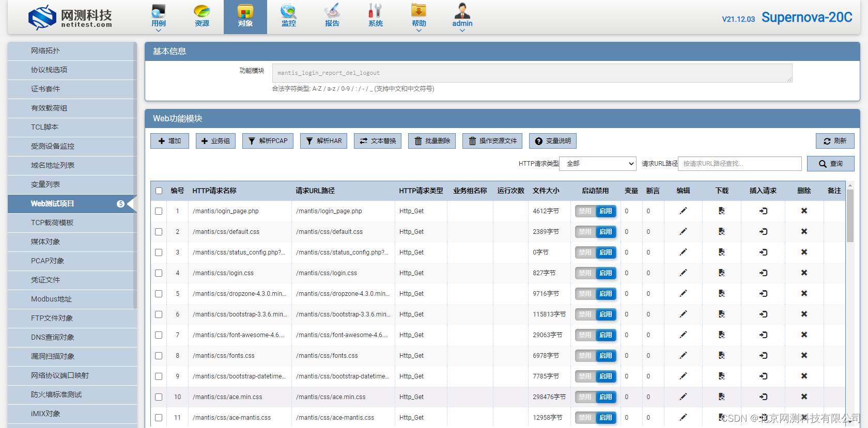Viewport: 868px width, 428px height.
Task: Delete row 6 bootstrap-3.3.6.min entry
Action: 804,314
